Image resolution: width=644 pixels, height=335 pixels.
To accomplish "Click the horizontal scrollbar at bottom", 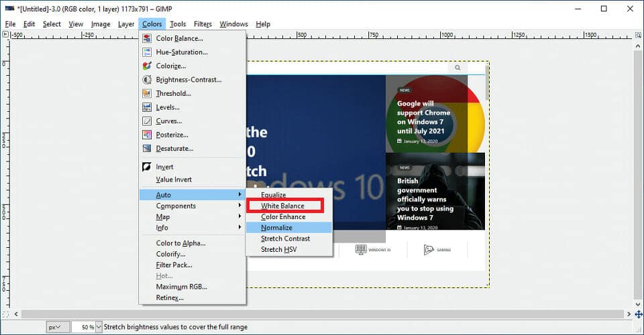I will (322, 314).
